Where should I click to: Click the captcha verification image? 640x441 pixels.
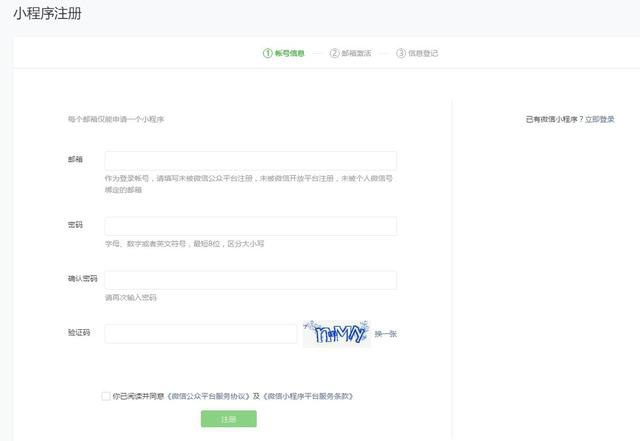click(336, 333)
